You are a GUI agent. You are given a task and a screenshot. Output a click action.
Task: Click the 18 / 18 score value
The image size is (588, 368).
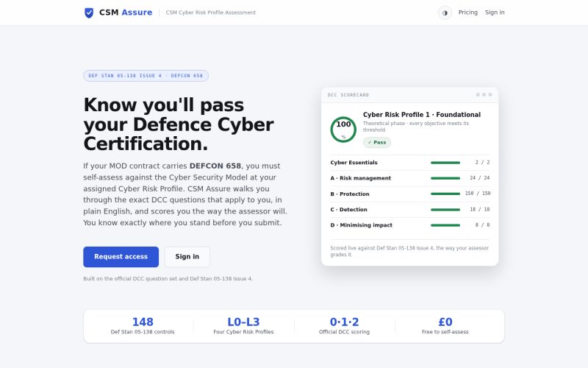coord(480,210)
